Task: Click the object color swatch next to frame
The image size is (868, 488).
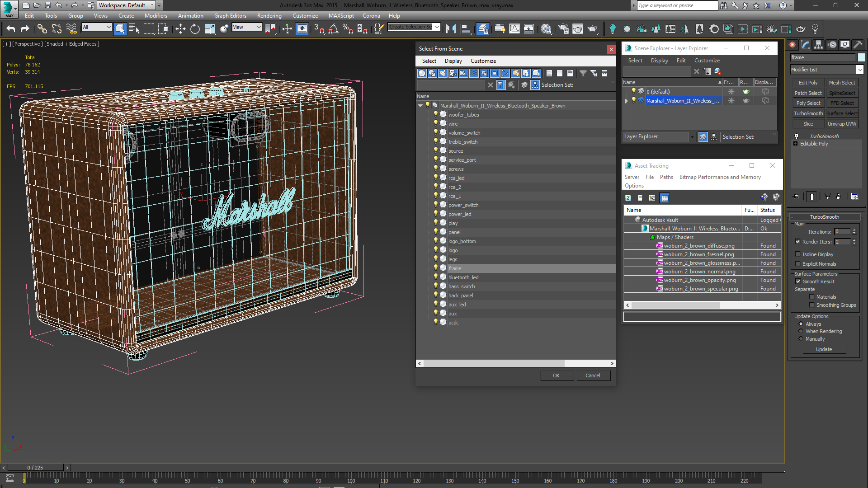Action: pos(861,57)
